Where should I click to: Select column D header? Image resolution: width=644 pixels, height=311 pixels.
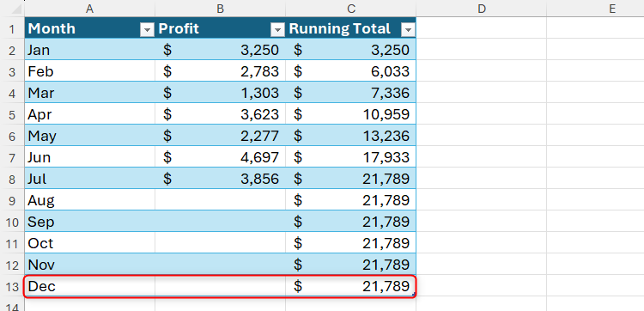tap(481, 9)
